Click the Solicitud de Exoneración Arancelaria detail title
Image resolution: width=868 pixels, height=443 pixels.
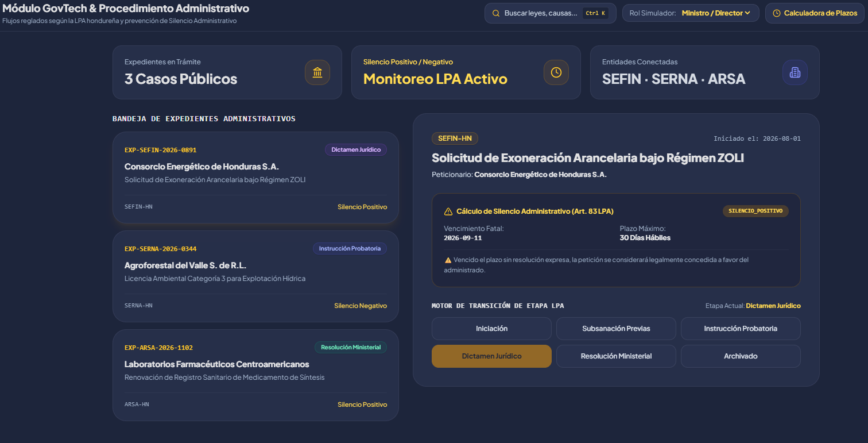point(588,157)
